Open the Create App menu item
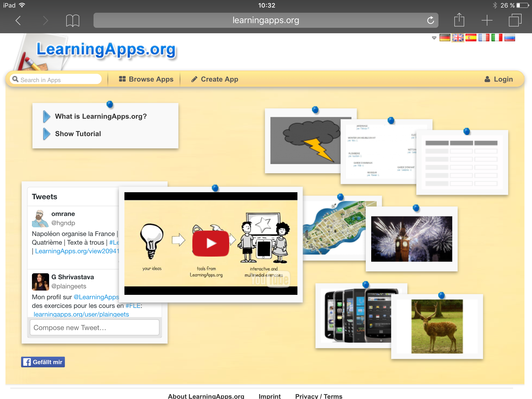This screenshot has width=532, height=399. 215,79
